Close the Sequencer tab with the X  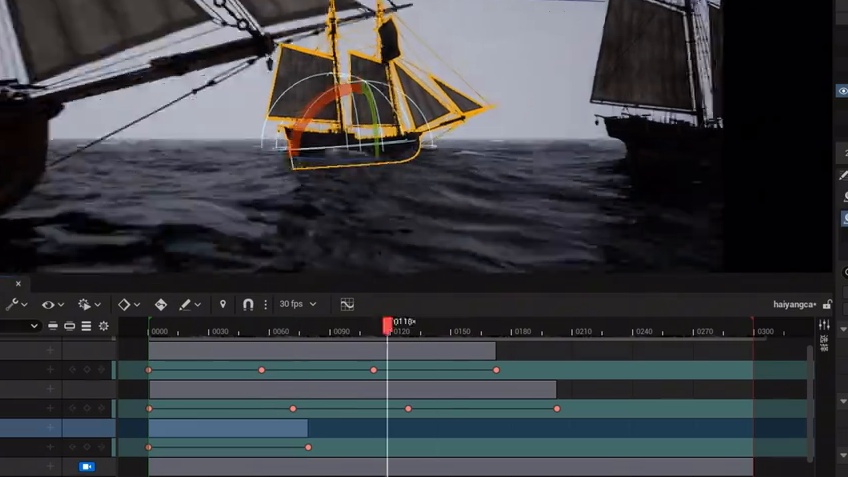(x=18, y=284)
